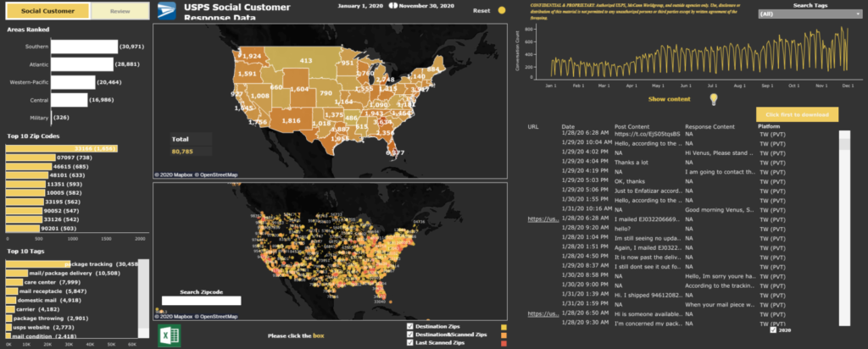
Task: Click 'Thanks a lot' post row
Action: [x=631, y=162]
